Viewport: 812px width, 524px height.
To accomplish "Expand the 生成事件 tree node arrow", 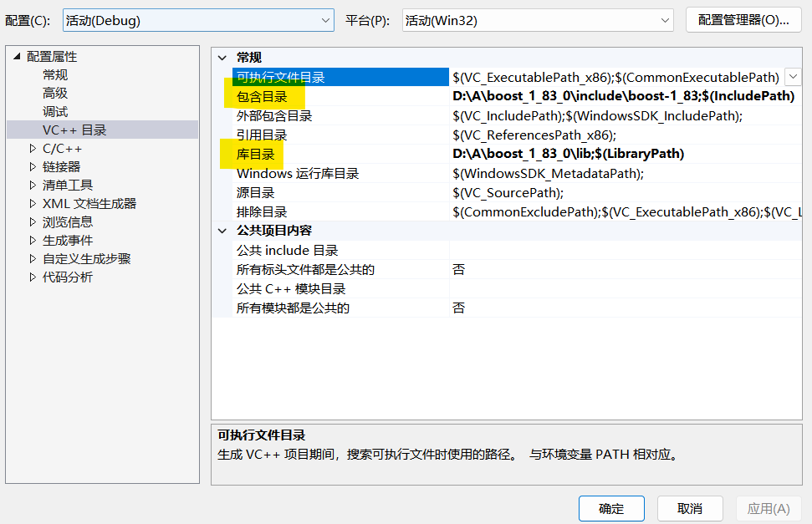I will pos(33,240).
